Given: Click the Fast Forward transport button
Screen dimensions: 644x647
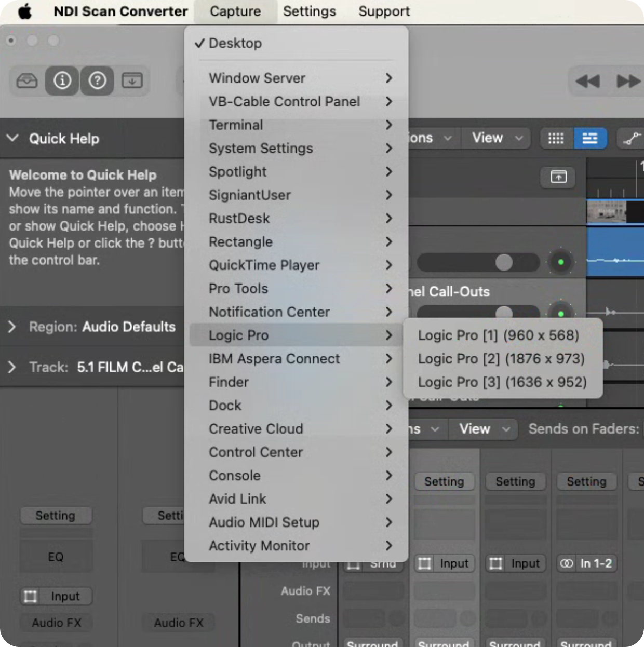Looking at the screenshot, I should (628, 82).
